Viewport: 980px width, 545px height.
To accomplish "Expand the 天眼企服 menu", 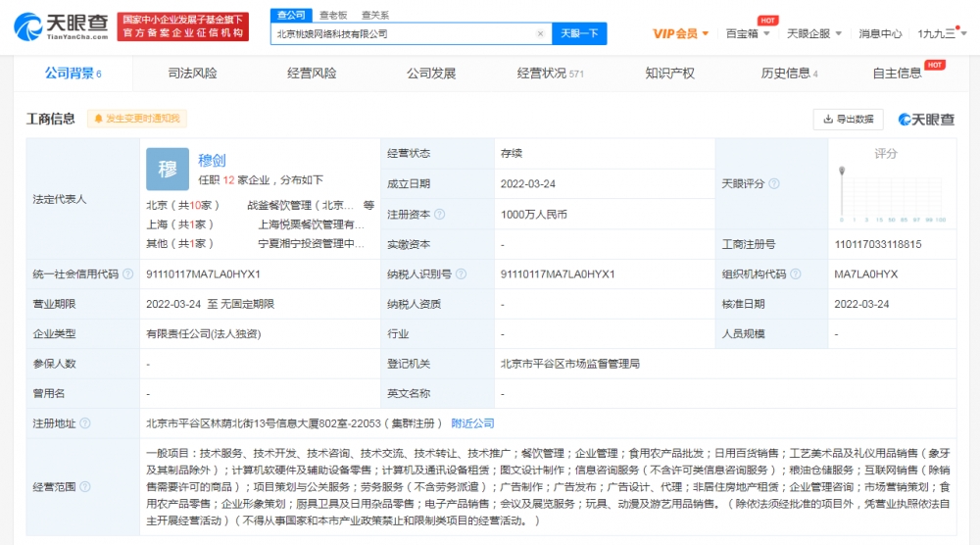I will (814, 33).
